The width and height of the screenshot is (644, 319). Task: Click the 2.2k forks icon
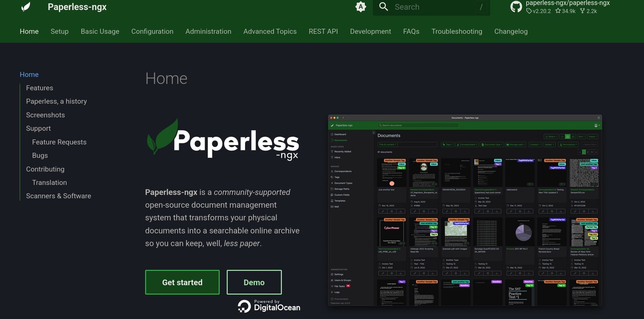tap(582, 11)
